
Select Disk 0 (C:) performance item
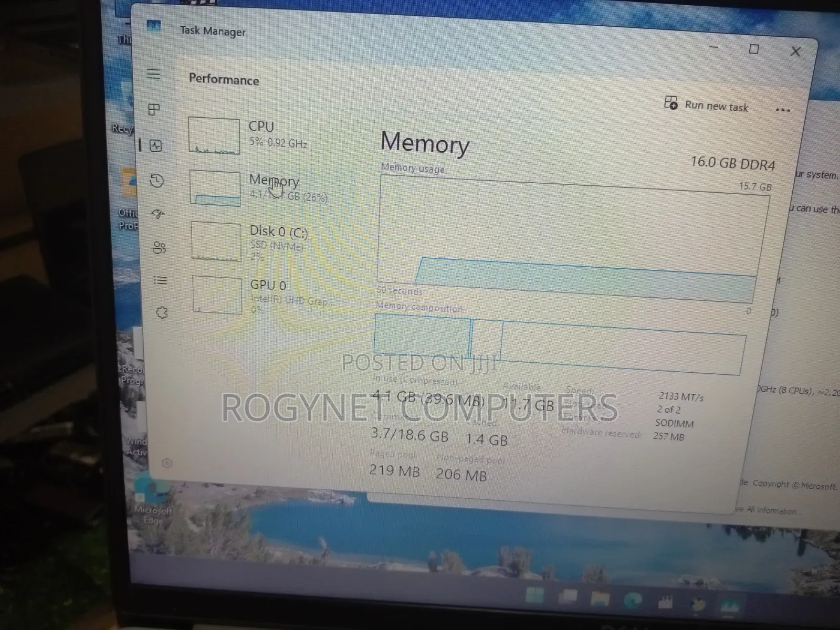pos(250,242)
